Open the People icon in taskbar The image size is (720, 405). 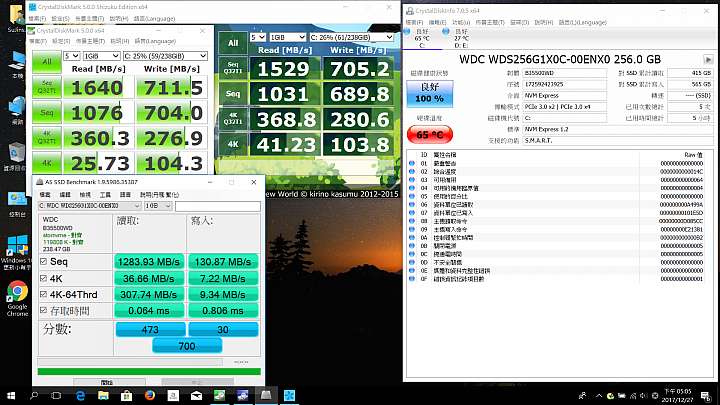pos(582,395)
